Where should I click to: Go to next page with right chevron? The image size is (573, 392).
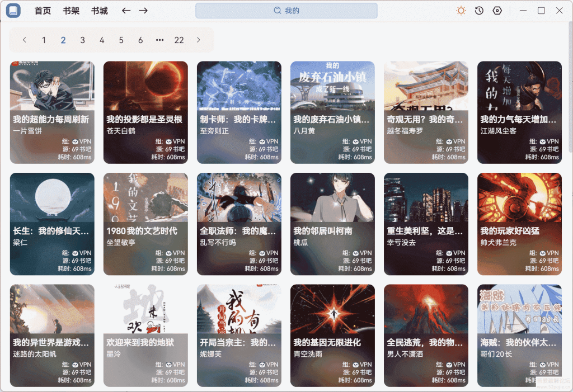[x=198, y=40]
